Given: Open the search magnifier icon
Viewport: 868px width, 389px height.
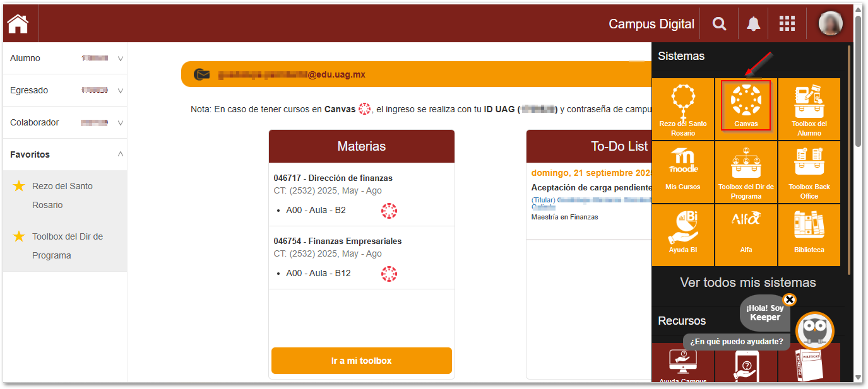Looking at the screenshot, I should pyautogui.click(x=720, y=24).
